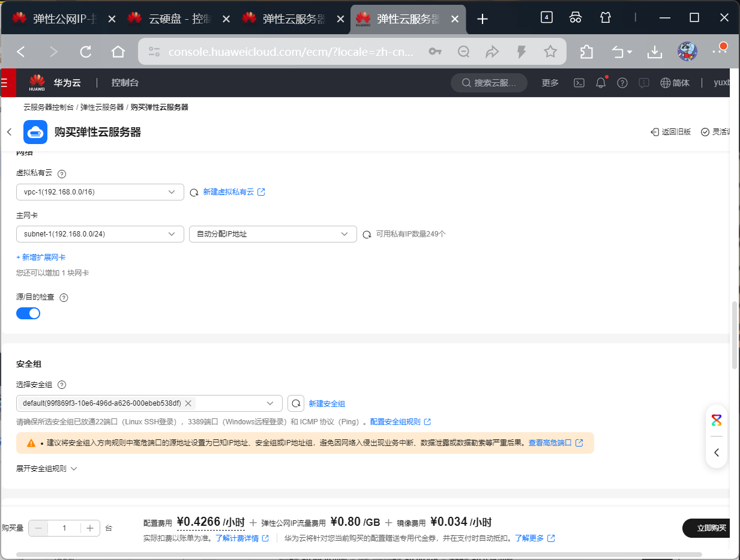Screen dimensions: 740x560
Task: Show help tip for 选择安全组
Action: pos(61,385)
